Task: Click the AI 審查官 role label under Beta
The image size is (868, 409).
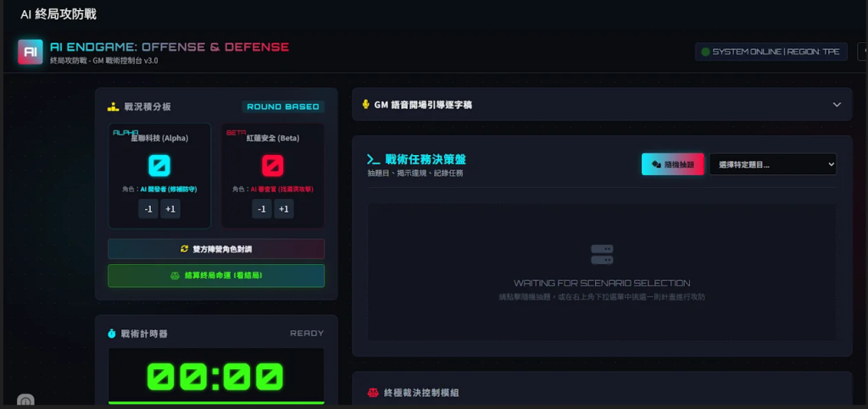Action: (281, 189)
